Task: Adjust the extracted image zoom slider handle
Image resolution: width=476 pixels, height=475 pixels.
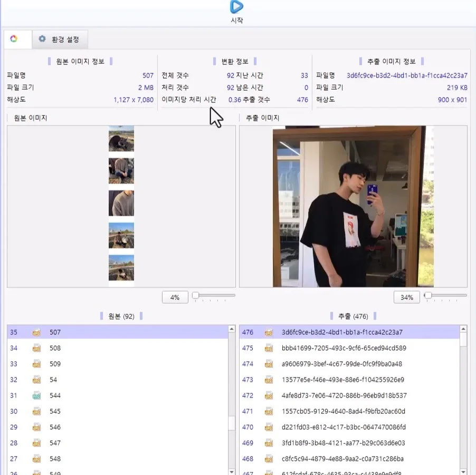Action: (428, 295)
